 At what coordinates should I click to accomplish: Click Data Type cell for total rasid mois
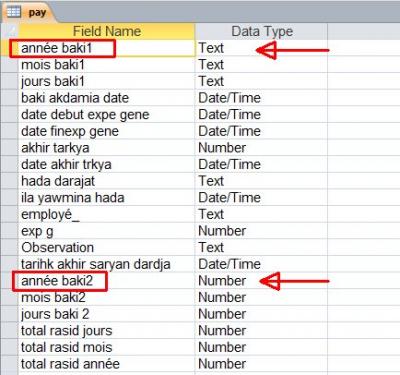pyautogui.click(x=261, y=347)
